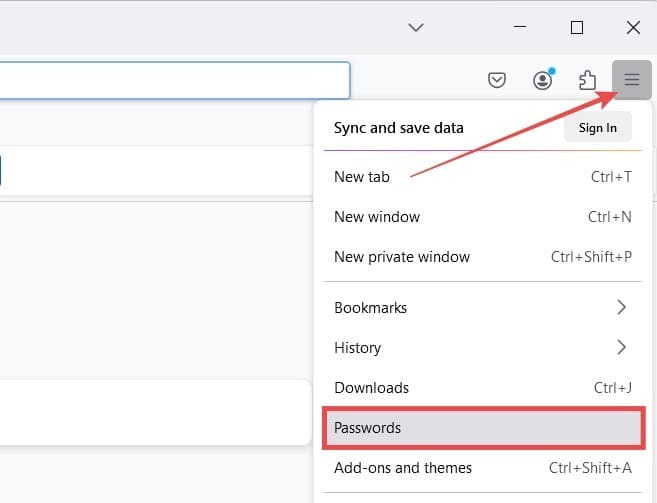This screenshot has width=657, height=503.
Task: Open the hamburger application menu button
Action: click(631, 79)
